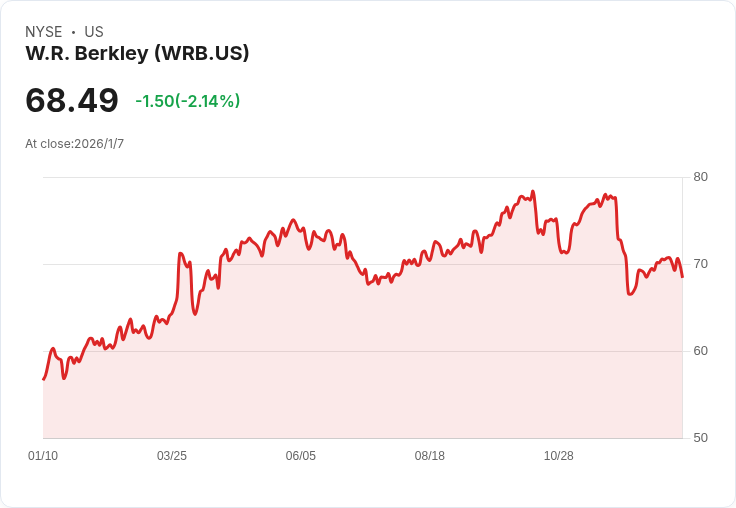Screen dimensions: 736x508
Task: Click the 03/25 date label
Action: [x=172, y=455]
